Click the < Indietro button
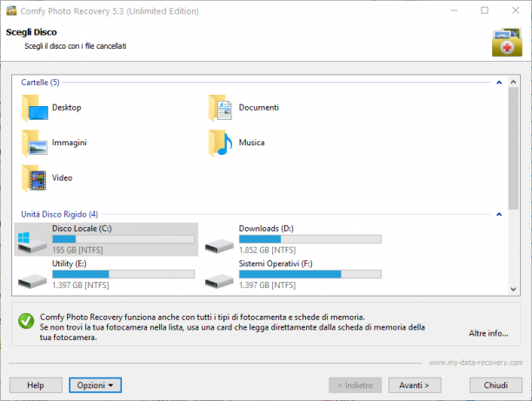 click(355, 385)
